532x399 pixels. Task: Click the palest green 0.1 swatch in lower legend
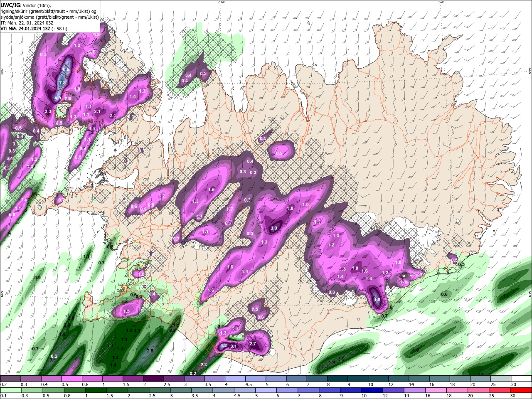(x=10, y=390)
